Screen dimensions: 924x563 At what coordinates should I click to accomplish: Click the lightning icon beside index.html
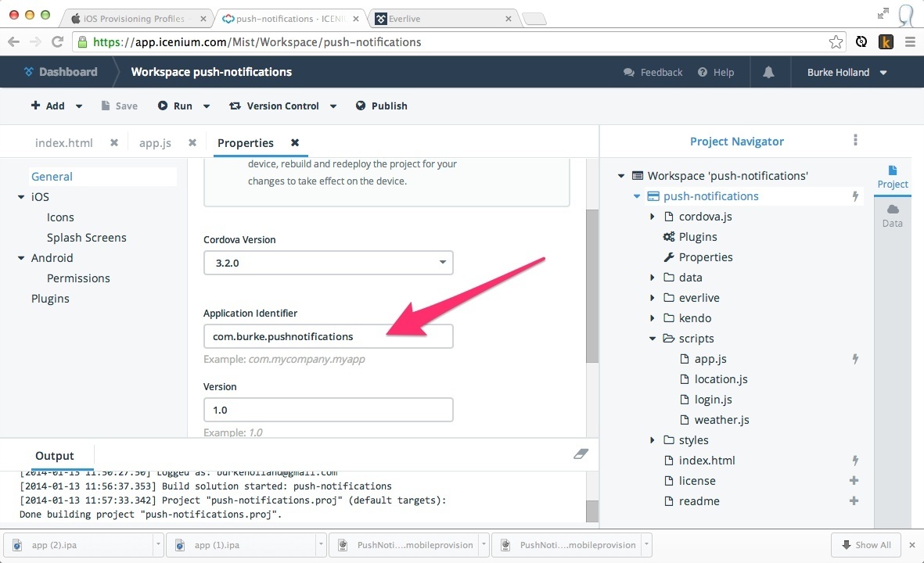(x=855, y=461)
